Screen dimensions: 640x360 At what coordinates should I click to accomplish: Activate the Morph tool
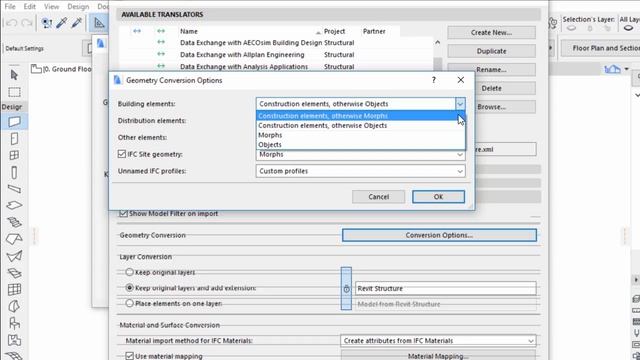point(14,306)
